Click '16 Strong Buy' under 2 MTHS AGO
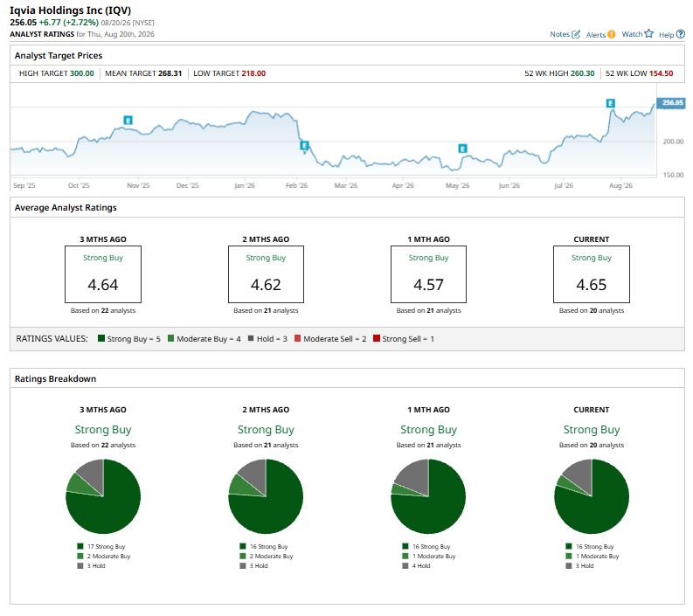Image resolution: width=693 pixels, height=616 pixels. [x=264, y=547]
